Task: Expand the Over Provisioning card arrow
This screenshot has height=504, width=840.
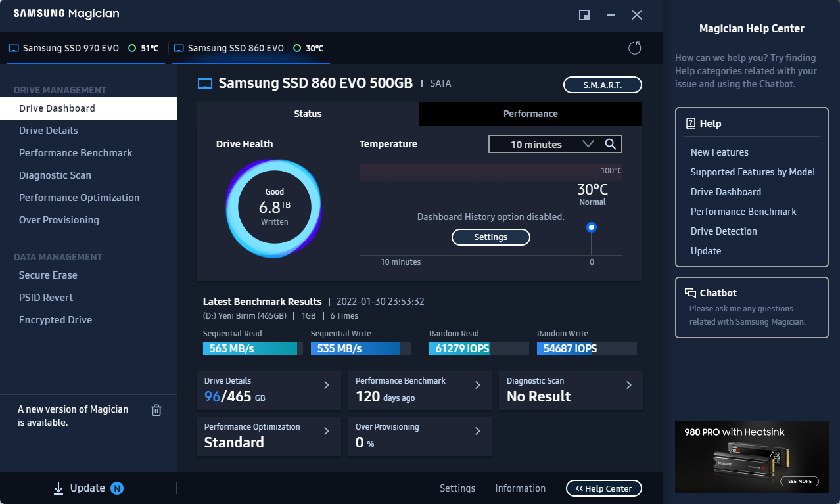Action: pyautogui.click(x=478, y=431)
